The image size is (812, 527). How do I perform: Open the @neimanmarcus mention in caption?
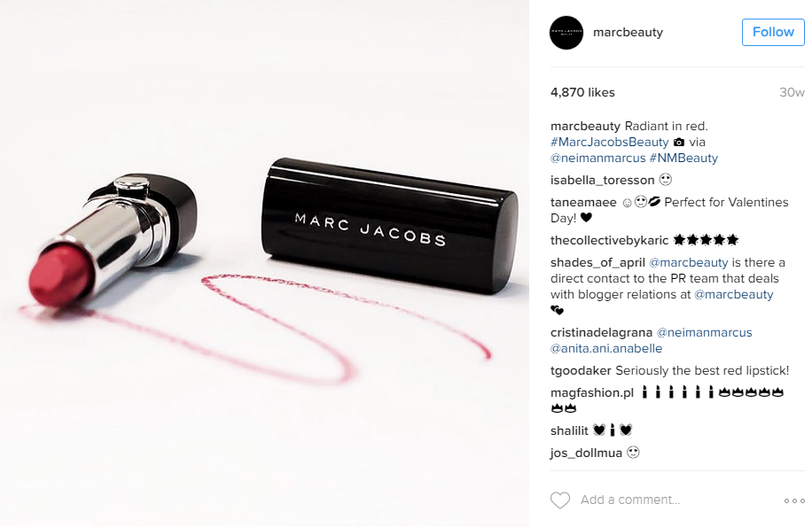pyautogui.click(x=598, y=159)
